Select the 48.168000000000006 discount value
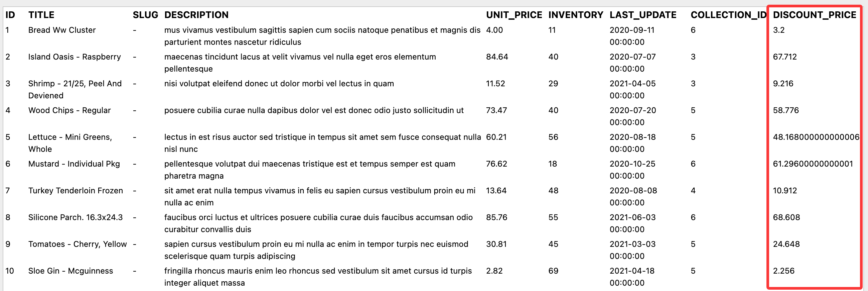868x291 pixels. tap(816, 137)
